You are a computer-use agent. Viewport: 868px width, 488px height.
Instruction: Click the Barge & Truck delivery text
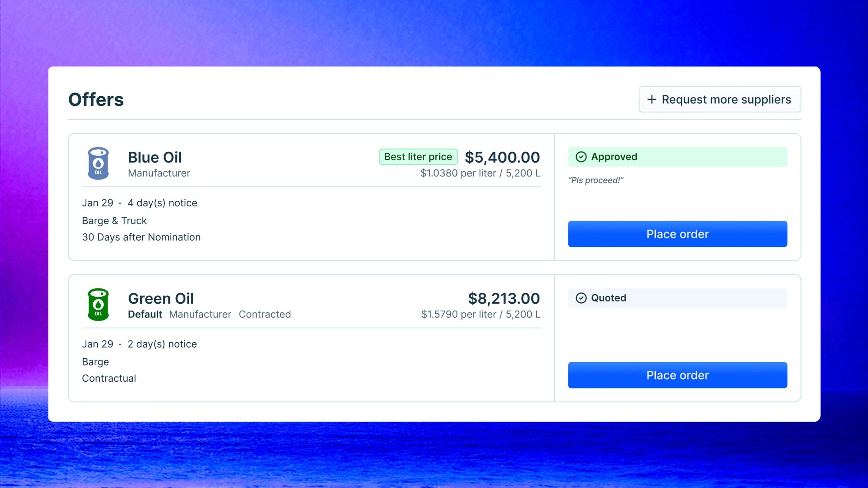pos(115,221)
